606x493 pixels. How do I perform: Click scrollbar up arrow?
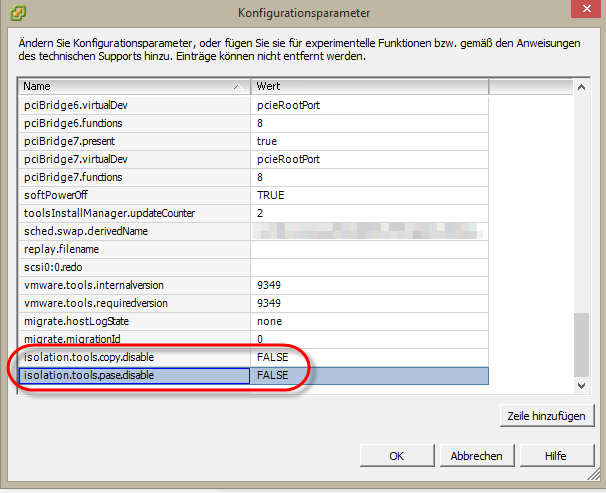[x=581, y=87]
